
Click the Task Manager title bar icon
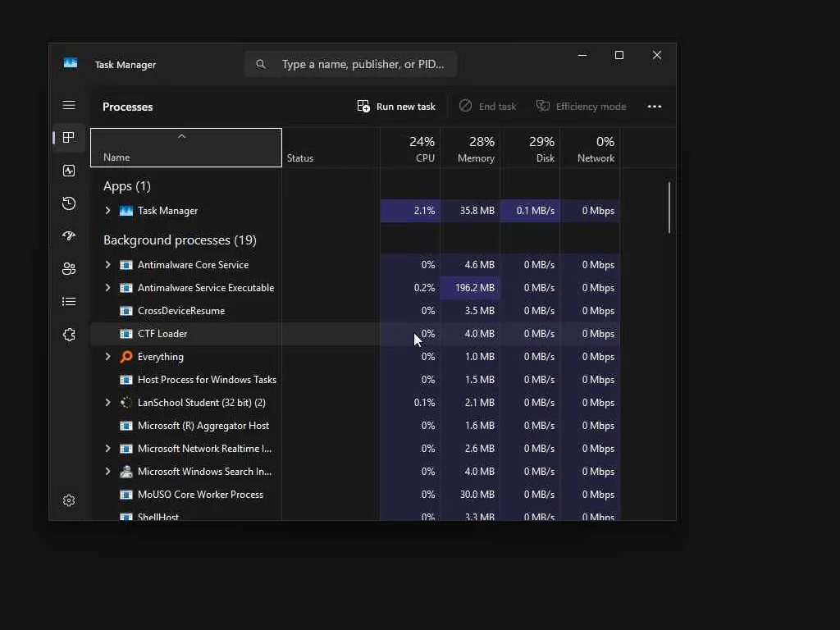point(71,63)
